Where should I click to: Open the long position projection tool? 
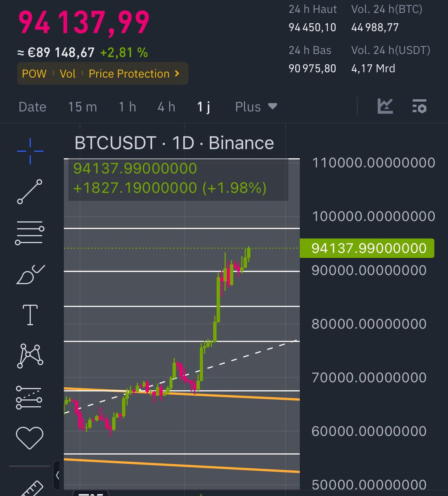(x=29, y=397)
